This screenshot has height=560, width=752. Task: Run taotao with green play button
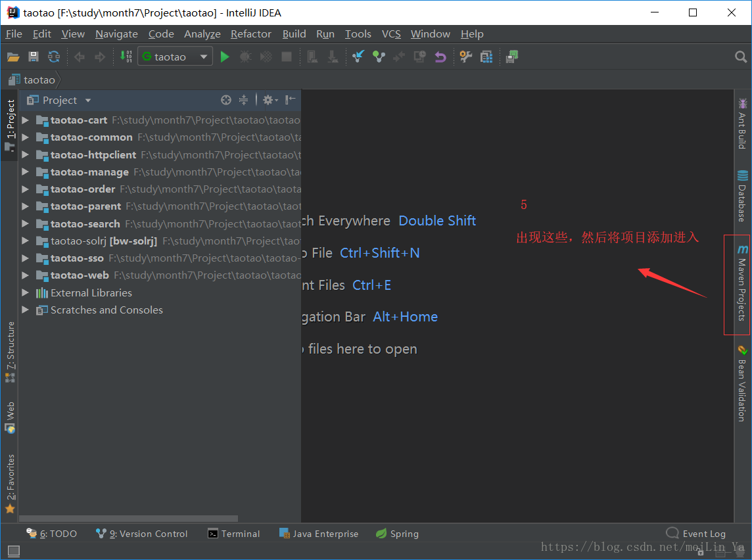(x=224, y=57)
